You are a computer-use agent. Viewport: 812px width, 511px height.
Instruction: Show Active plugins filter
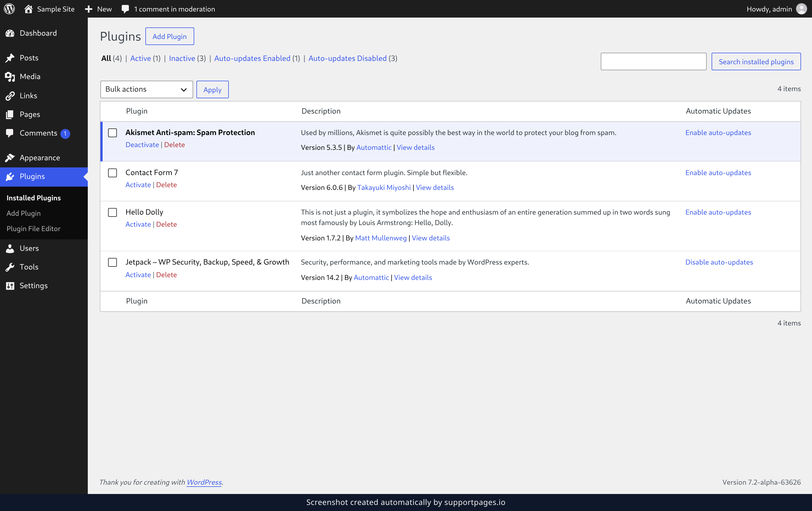(140, 58)
